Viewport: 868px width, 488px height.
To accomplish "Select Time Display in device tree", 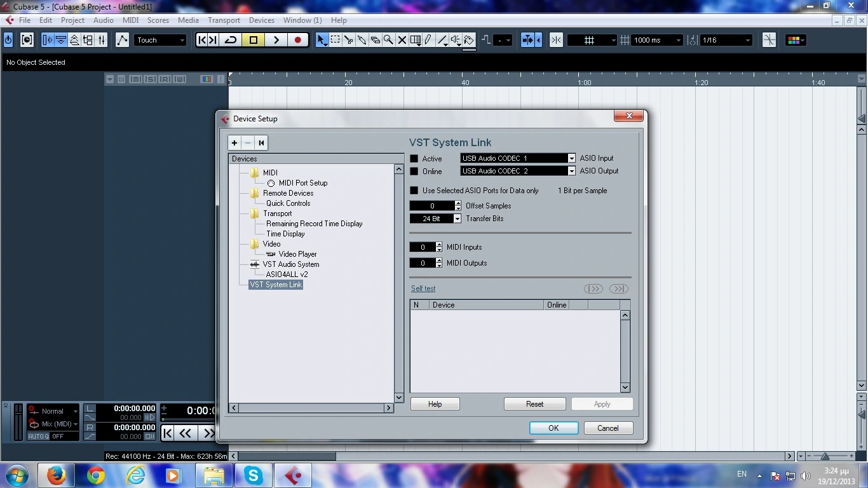I will pyautogui.click(x=285, y=234).
